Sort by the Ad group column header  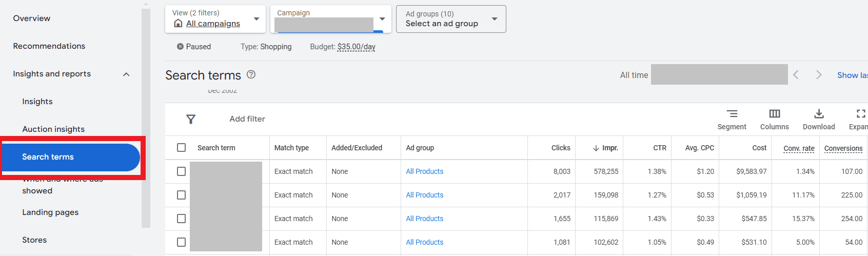420,148
